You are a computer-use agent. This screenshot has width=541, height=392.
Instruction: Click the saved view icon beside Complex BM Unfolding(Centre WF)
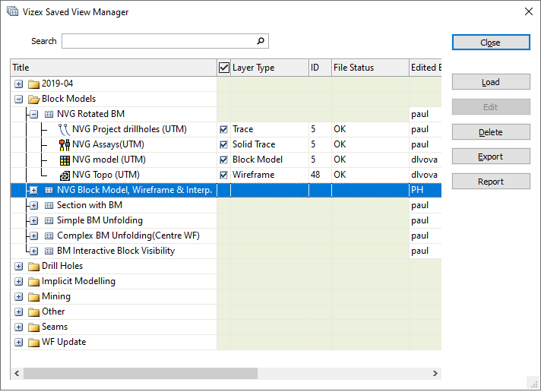click(49, 236)
